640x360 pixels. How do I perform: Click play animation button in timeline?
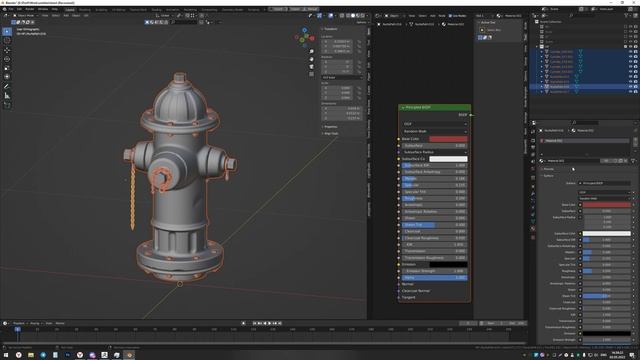[270, 323]
